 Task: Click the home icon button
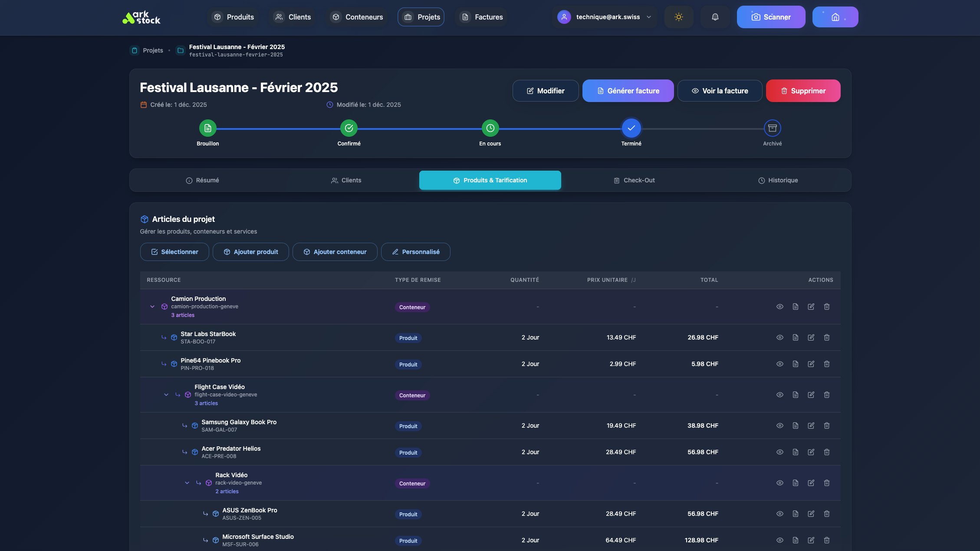pos(835,17)
